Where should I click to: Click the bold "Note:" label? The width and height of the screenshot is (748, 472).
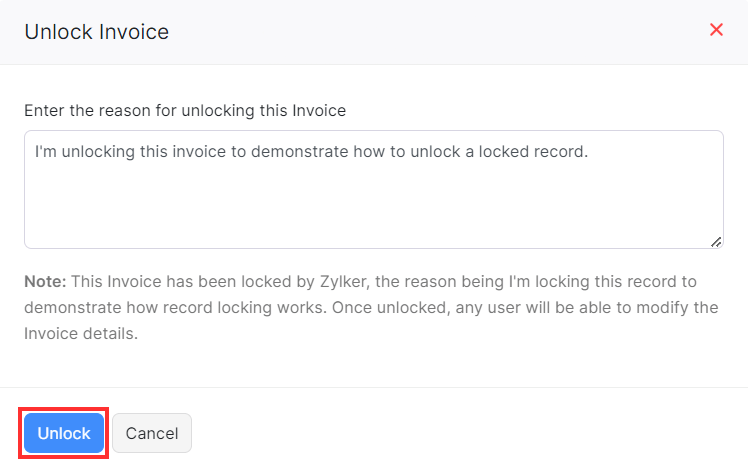tap(45, 281)
